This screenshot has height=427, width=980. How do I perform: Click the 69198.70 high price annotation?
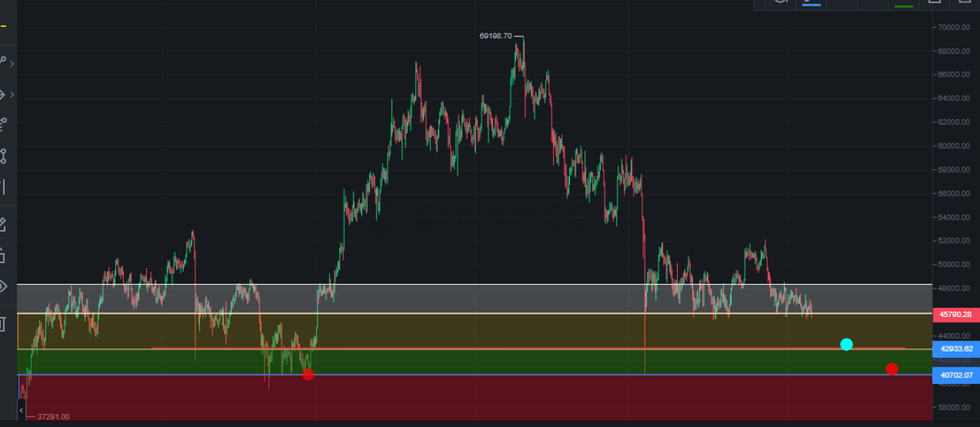coord(496,36)
